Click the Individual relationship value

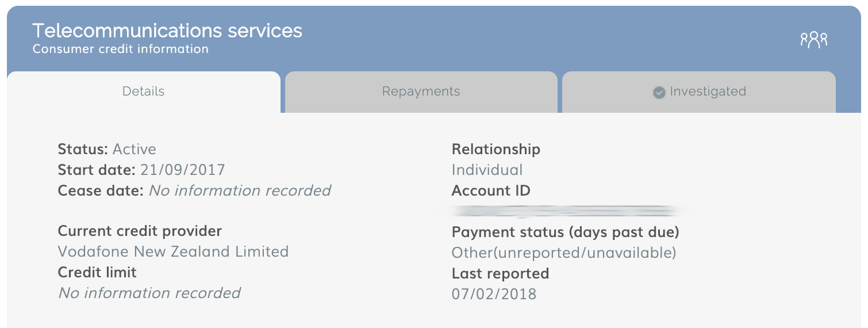[x=487, y=170]
